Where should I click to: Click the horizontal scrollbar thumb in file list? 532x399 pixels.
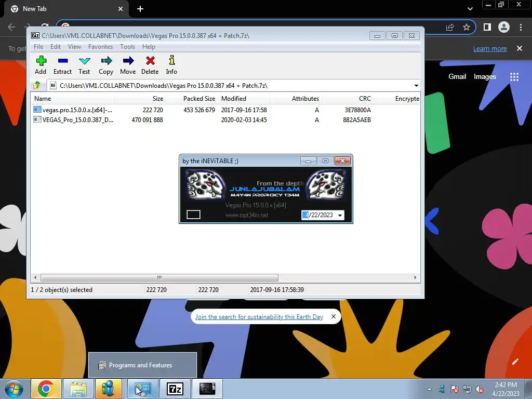(x=159, y=277)
